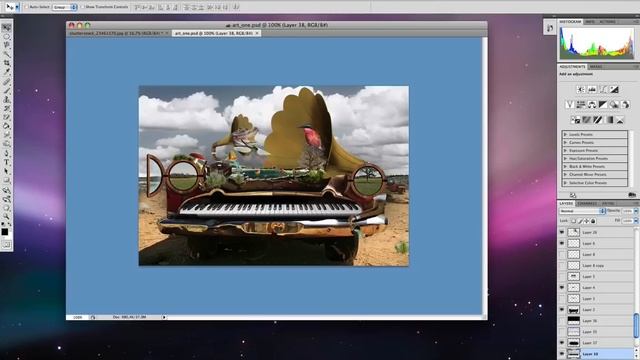Hide Layer 2 with its eye icon
The image size is (640, 360).
(562, 310)
